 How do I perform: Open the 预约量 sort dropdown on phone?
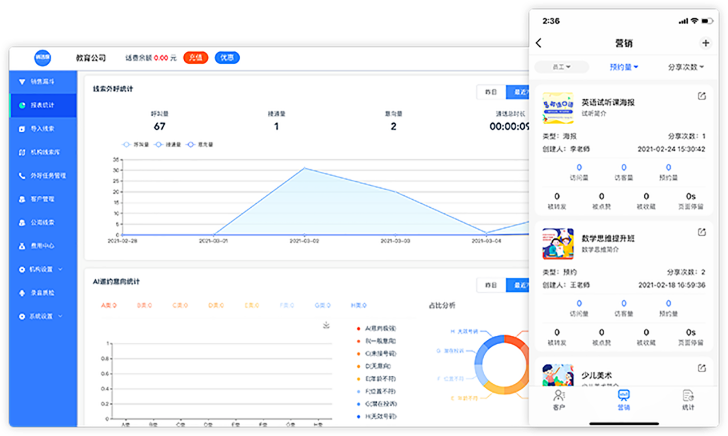pyautogui.click(x=624, y=67)
